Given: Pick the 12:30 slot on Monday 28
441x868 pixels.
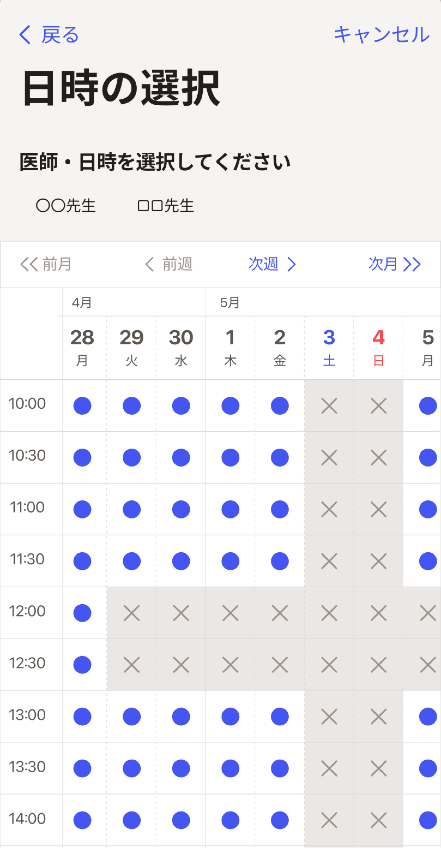Looking at the screenshot, I should tap(82, 665).
